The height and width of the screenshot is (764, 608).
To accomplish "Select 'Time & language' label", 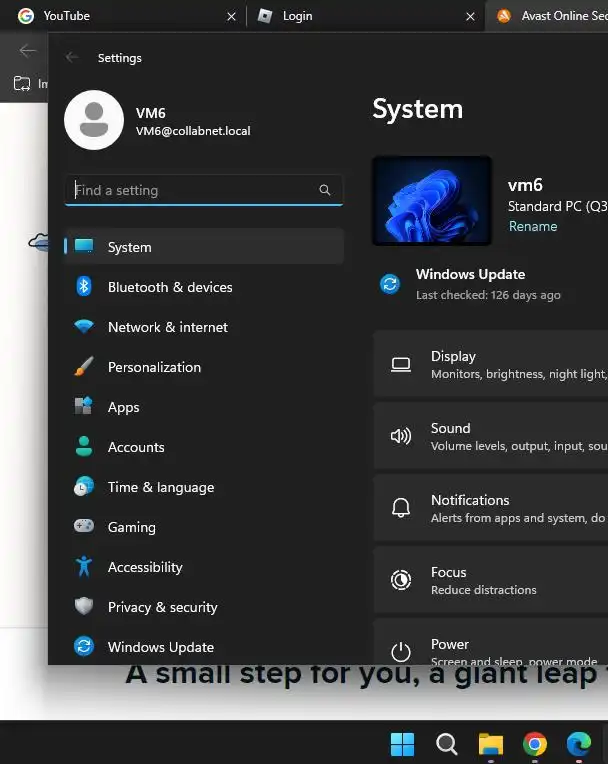I will 161,487.
